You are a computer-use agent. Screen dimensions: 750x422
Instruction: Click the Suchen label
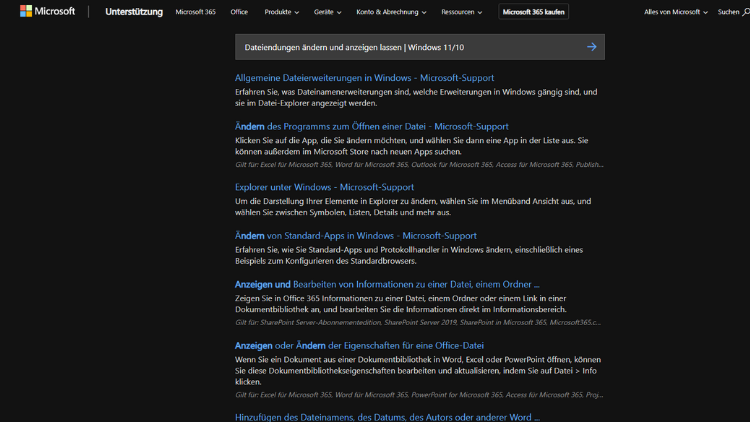point(728,12)
